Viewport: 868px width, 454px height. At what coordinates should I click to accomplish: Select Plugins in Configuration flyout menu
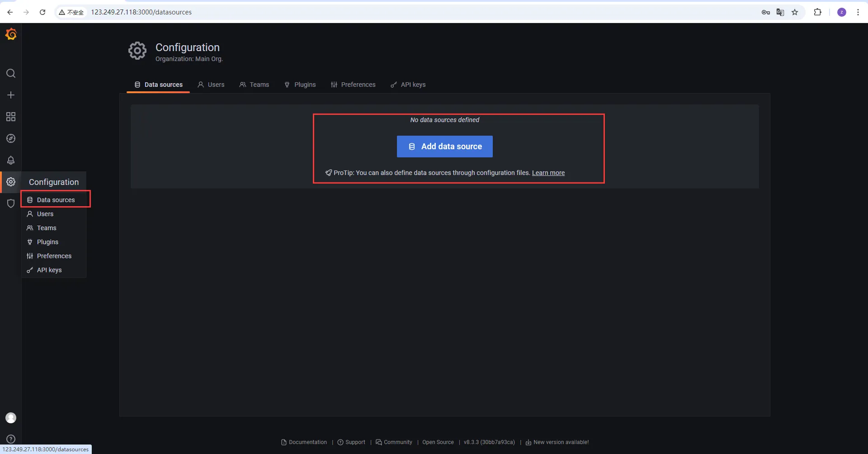54,242
